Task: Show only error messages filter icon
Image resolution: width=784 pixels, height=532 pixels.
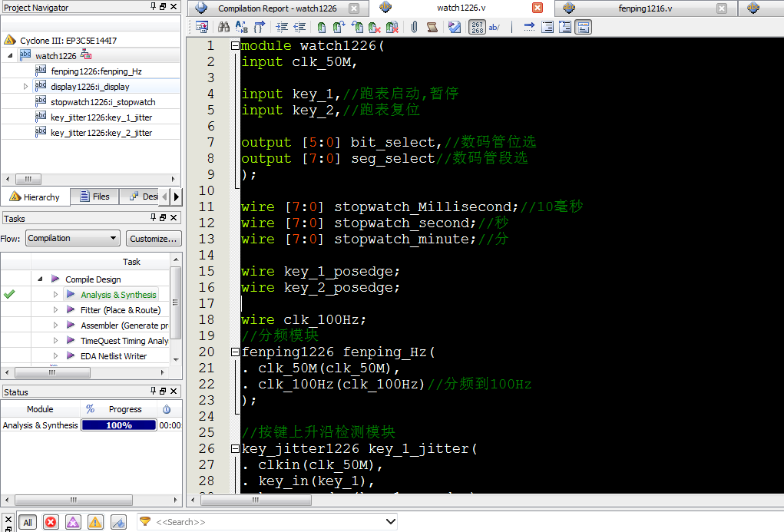Action: [x=51, y=522]
